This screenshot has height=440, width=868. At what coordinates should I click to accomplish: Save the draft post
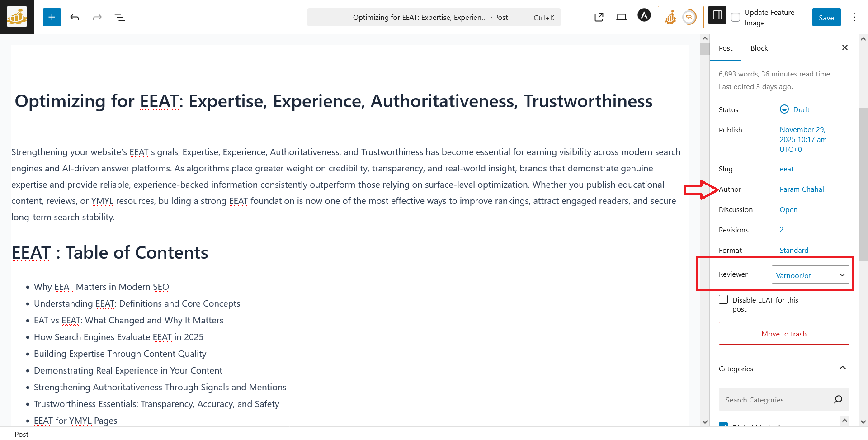pos(826,17)
